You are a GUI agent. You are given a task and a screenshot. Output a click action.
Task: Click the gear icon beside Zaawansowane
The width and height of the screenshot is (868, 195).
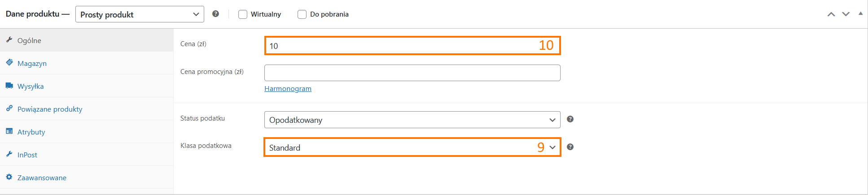(x=9, y=177)
